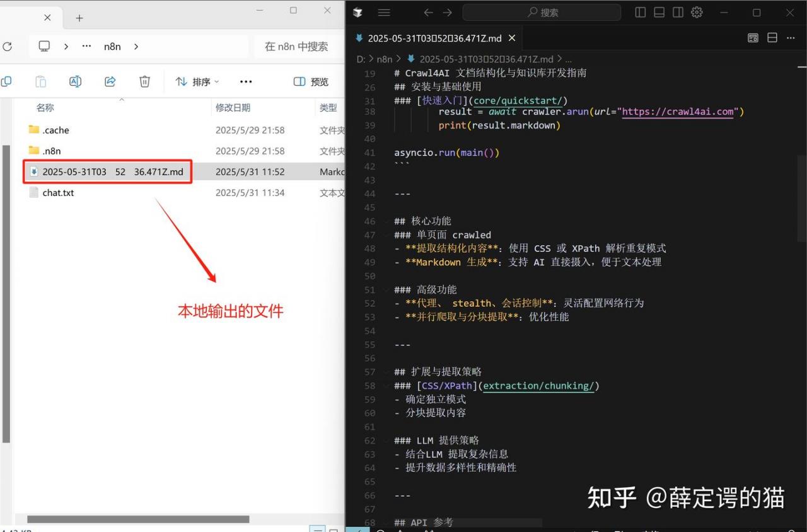Viewport: 807px width, 532px height.
Task: Open the editor hamburger menu
Action: click(384, 12)
